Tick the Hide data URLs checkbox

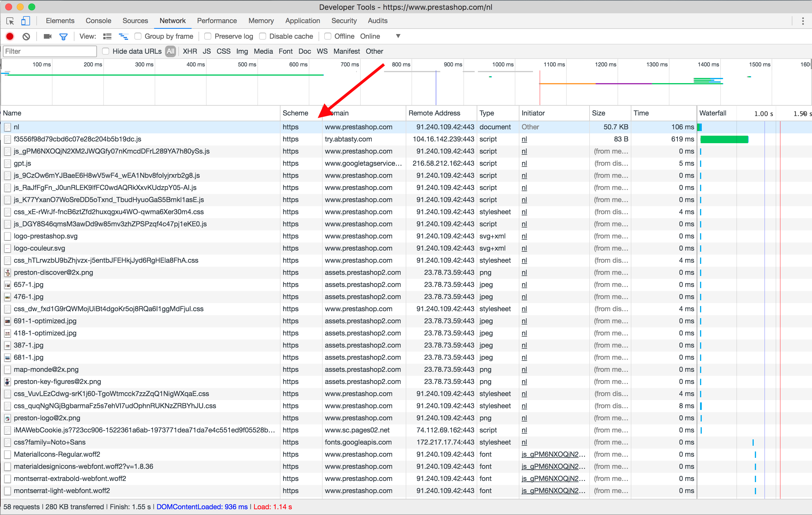[106, 51]
